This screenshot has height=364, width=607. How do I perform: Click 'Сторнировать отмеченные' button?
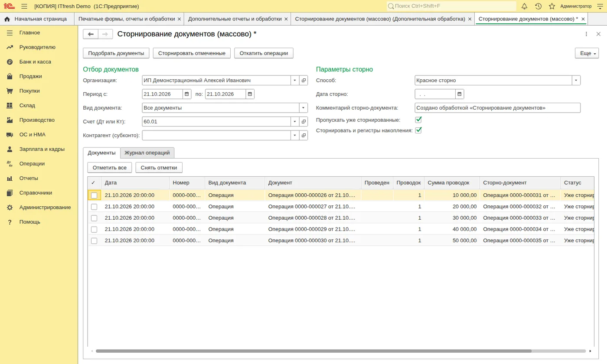pos(192,53)
